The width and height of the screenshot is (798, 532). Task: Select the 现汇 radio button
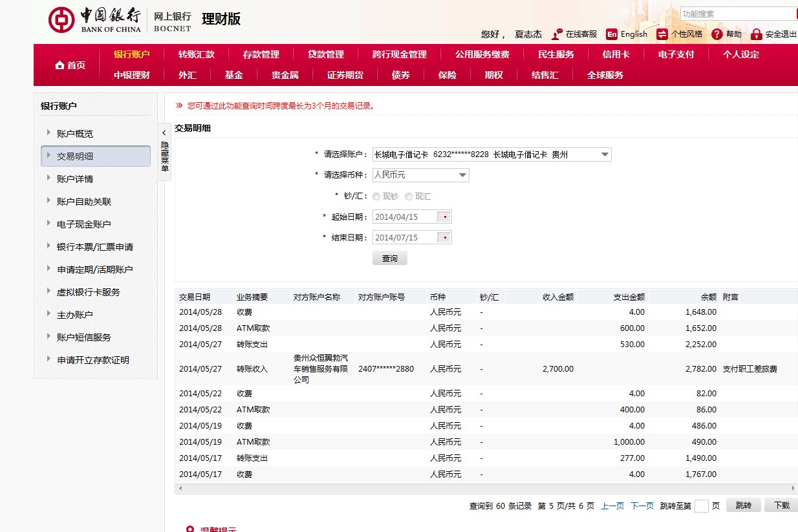click(409, 197)
